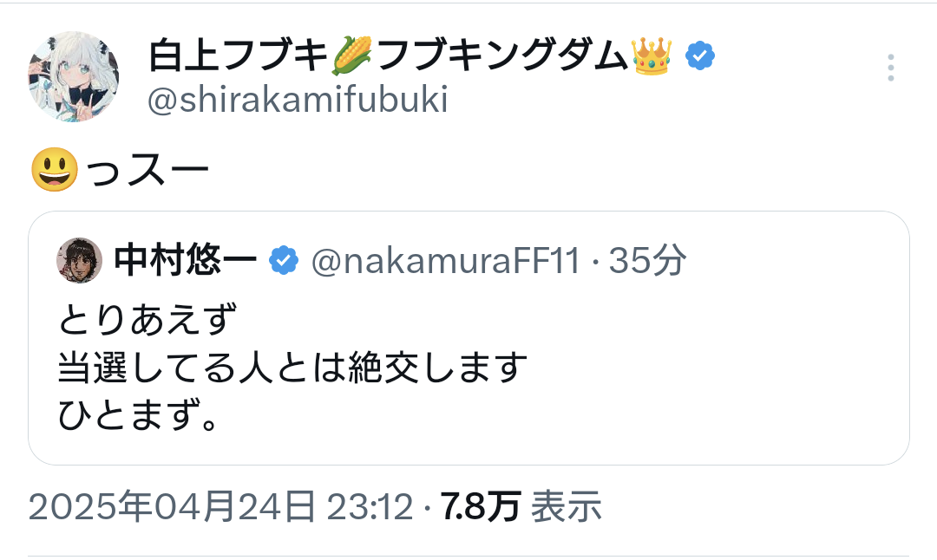The width and height of the screenshot is (937, 560).
Task: Click the ひとまず。 line of quoted tweet
Action: click(x=136, y=418)
